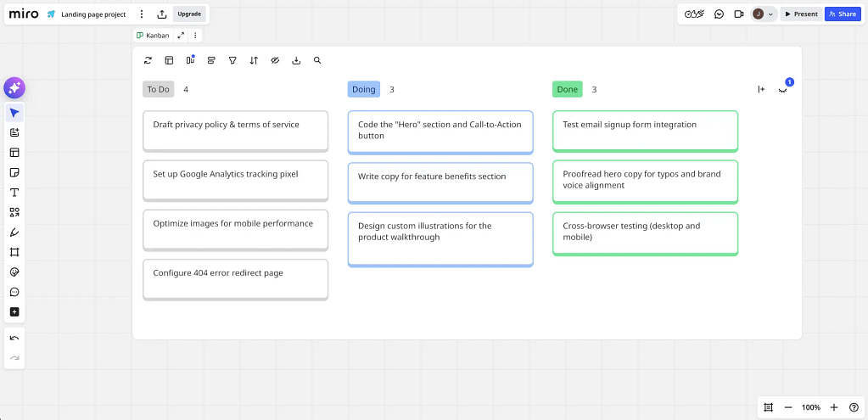Open the Proofread hero copy card

pos(645,182)
